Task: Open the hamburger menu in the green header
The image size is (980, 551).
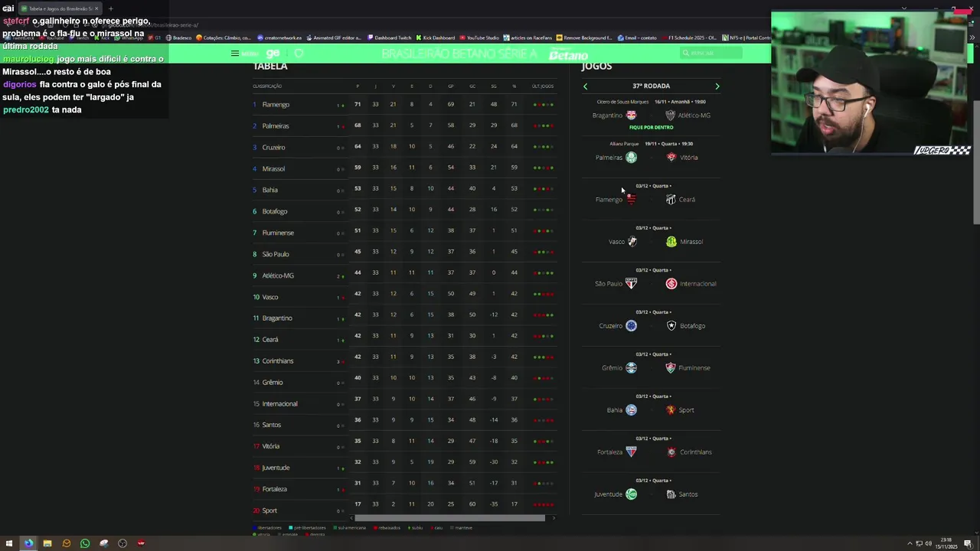Action: click(235, 54)
